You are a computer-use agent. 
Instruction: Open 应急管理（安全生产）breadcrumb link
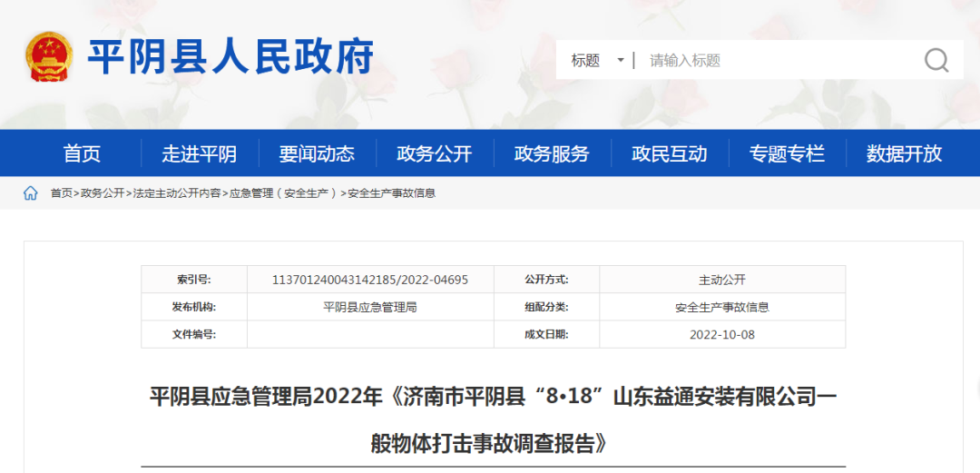point(284,193)
